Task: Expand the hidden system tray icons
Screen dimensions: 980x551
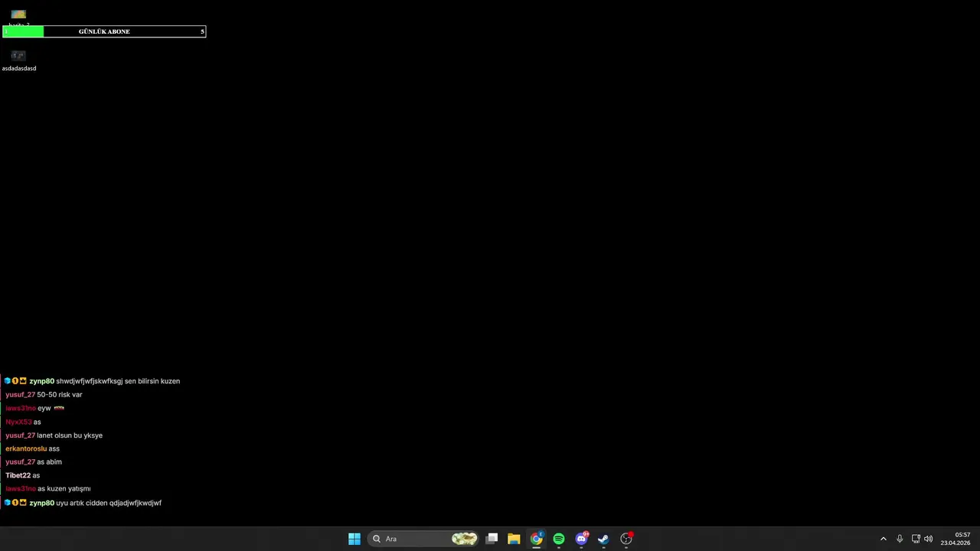Action: [883, 539]
